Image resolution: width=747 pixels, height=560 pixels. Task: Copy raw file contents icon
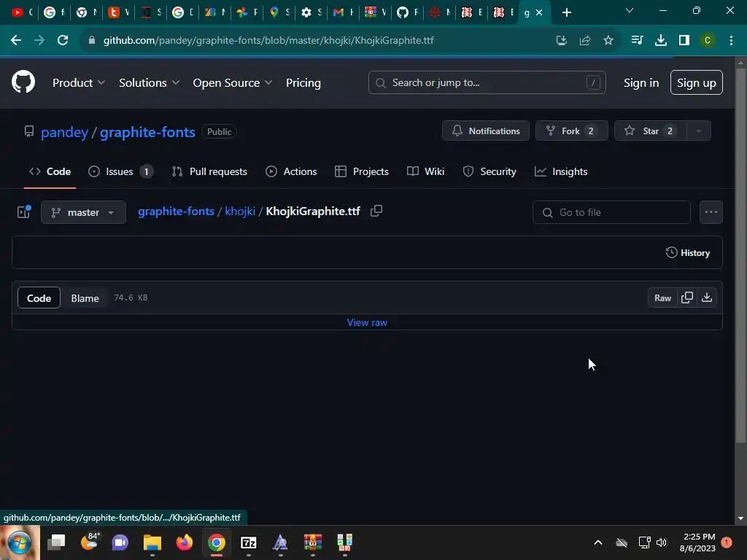point(687,297)
